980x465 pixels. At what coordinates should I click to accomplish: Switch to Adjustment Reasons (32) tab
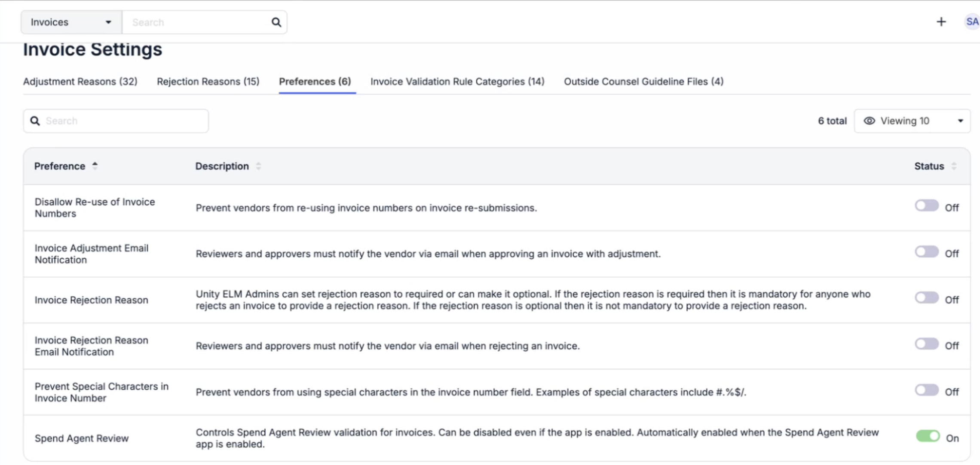tap(80, 82)
